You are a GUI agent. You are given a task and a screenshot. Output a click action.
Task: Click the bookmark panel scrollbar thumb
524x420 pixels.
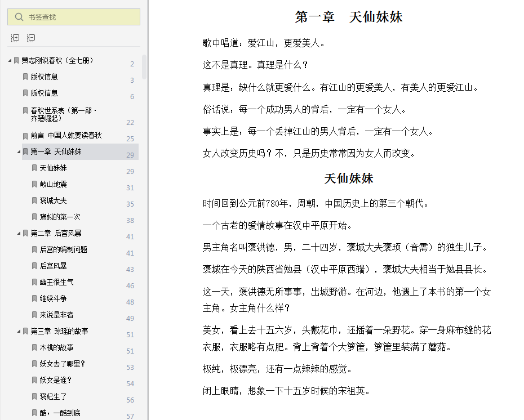(144, 67)
